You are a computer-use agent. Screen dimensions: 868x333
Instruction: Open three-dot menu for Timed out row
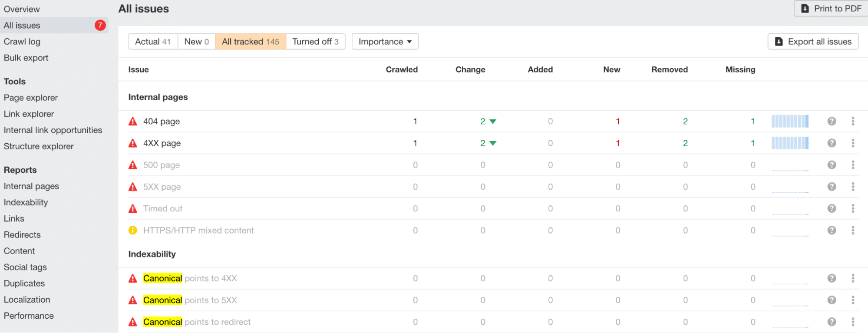[x=853, y=208]
